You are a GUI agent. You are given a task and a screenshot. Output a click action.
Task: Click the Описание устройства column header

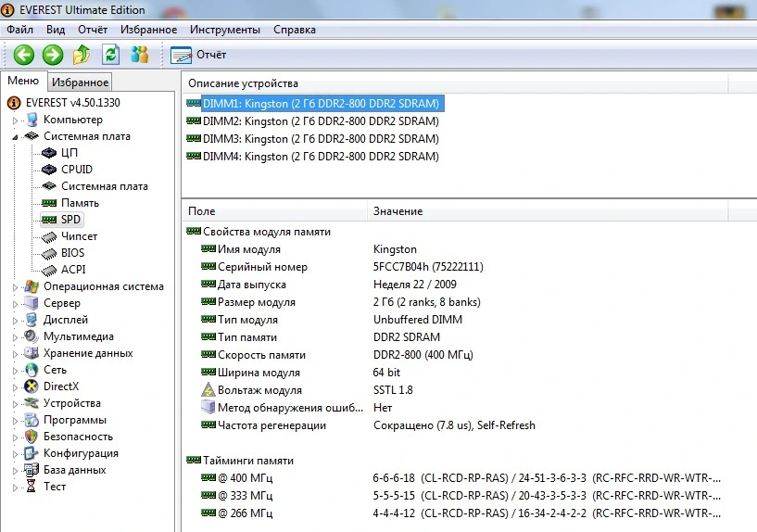[455, 83]
